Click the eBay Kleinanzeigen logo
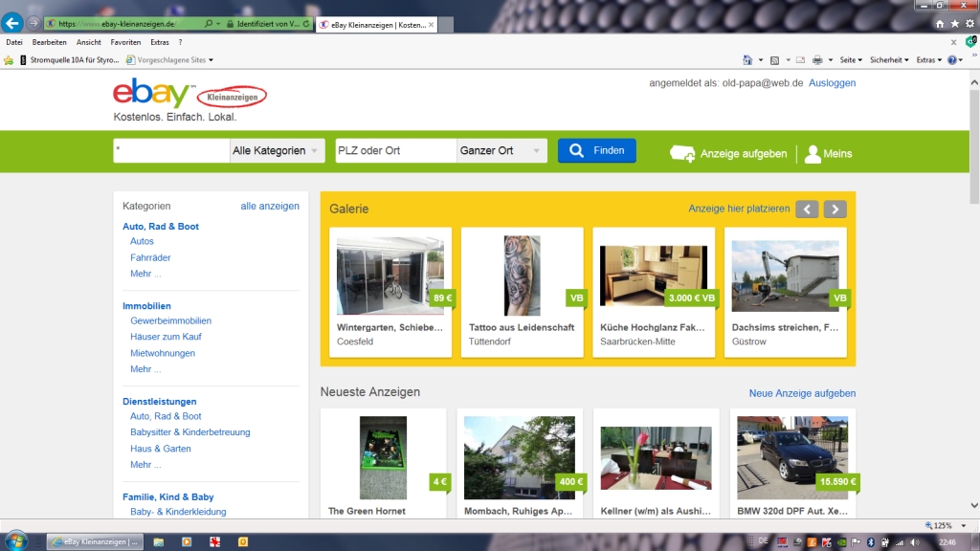 [x=189, y=94]
